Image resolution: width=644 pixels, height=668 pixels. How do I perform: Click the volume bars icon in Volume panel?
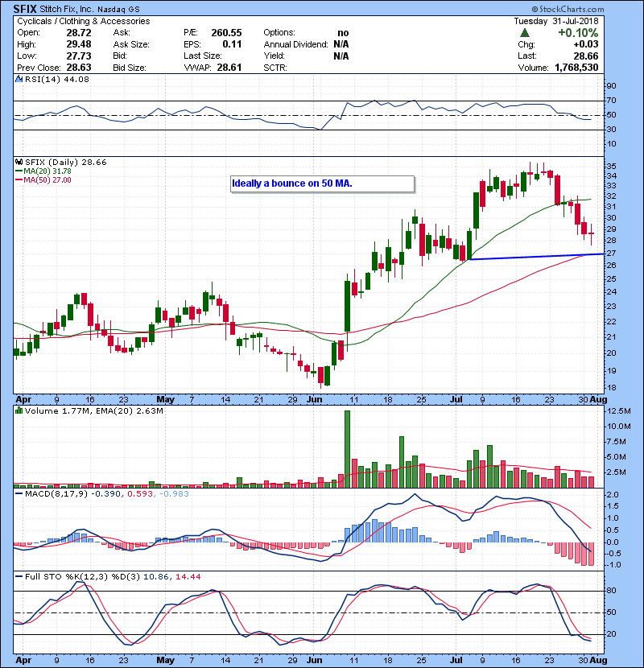point(19,410)
